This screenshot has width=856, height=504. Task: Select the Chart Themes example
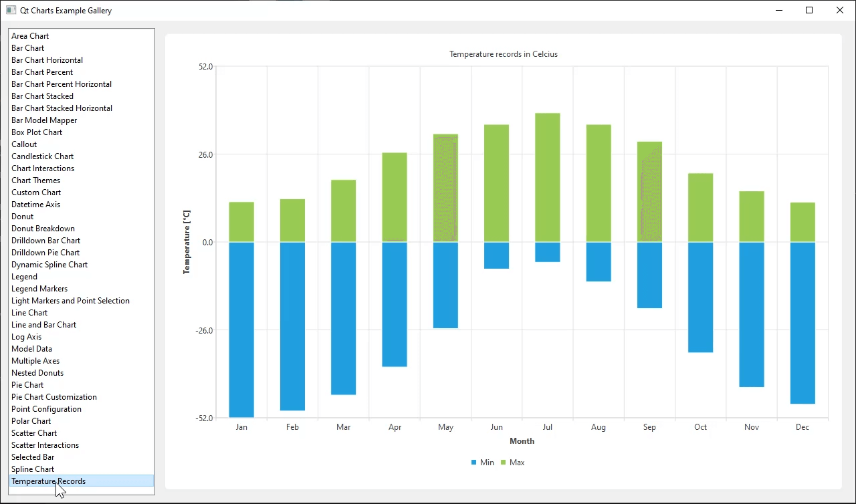(x=35, y=180)
